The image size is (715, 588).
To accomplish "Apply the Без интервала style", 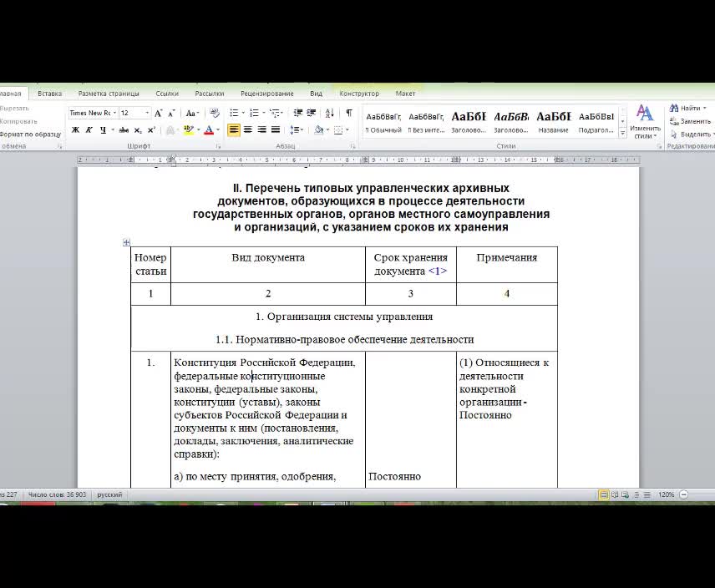I will tap(426, 122).
